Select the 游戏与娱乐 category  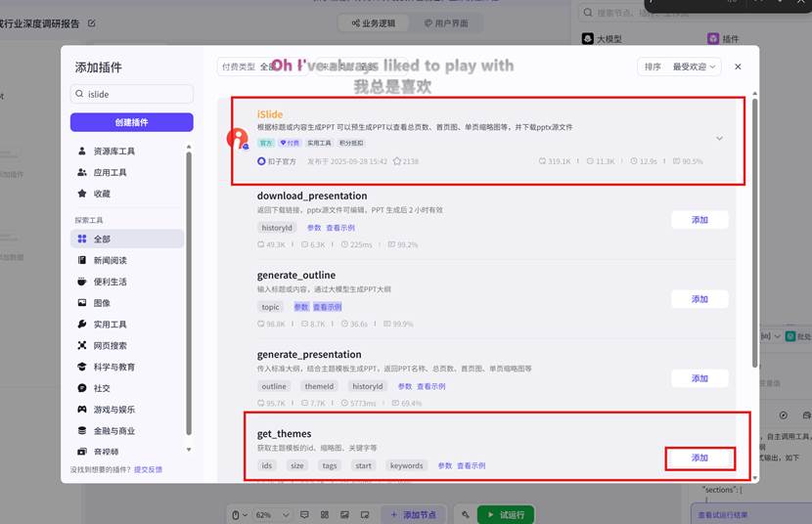pos(127,410)
